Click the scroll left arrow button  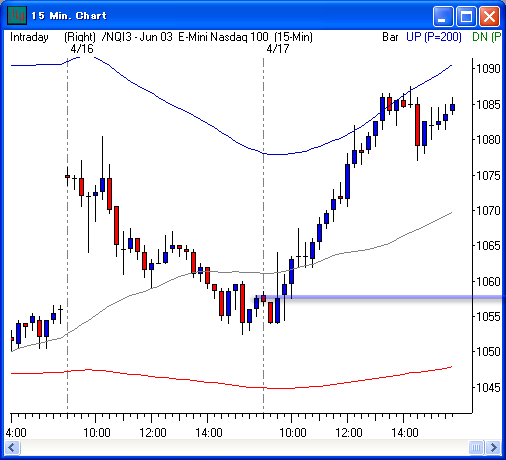tap(13, 447)
